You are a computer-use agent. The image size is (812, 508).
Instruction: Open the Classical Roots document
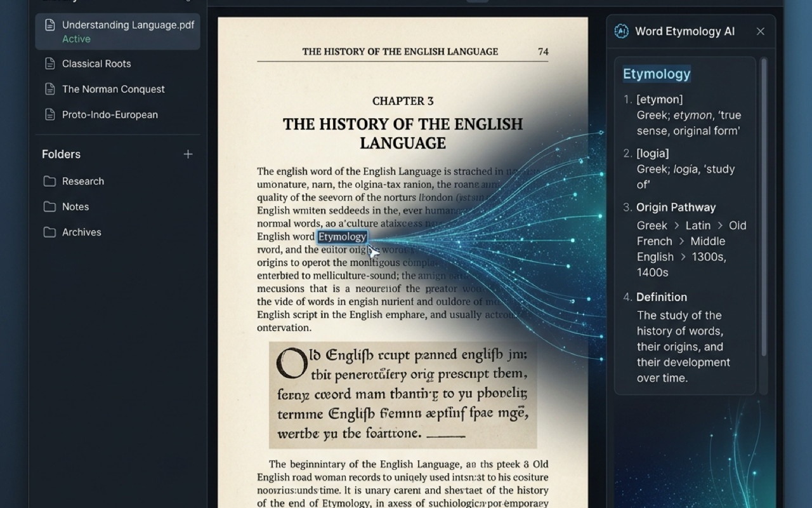tap(96, 63)
